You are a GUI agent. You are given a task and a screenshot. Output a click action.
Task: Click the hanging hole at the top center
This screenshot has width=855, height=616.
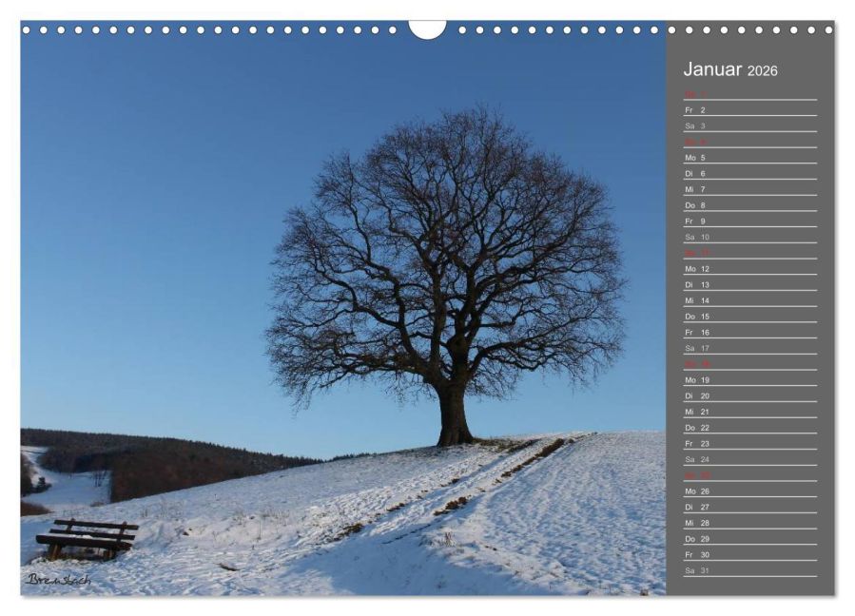(x=427, y=26)
